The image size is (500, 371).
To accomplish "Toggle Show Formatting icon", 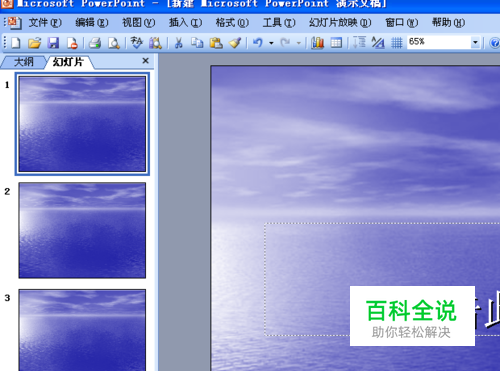I will 378,43.
